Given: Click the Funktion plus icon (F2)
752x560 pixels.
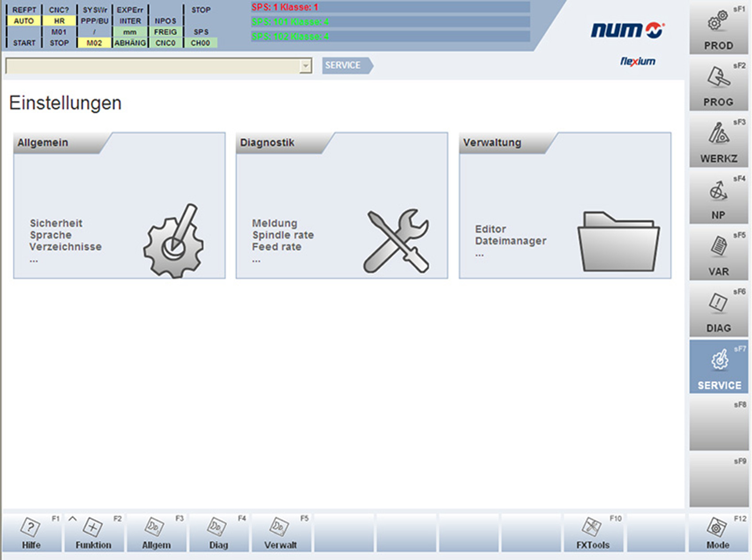Looking at the screenshot, I should [x=92, y=528].
